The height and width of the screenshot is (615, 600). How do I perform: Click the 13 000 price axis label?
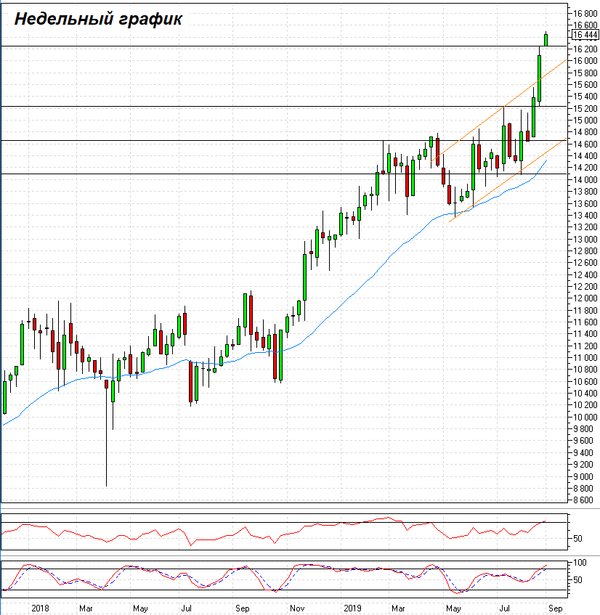click(585, 239)
